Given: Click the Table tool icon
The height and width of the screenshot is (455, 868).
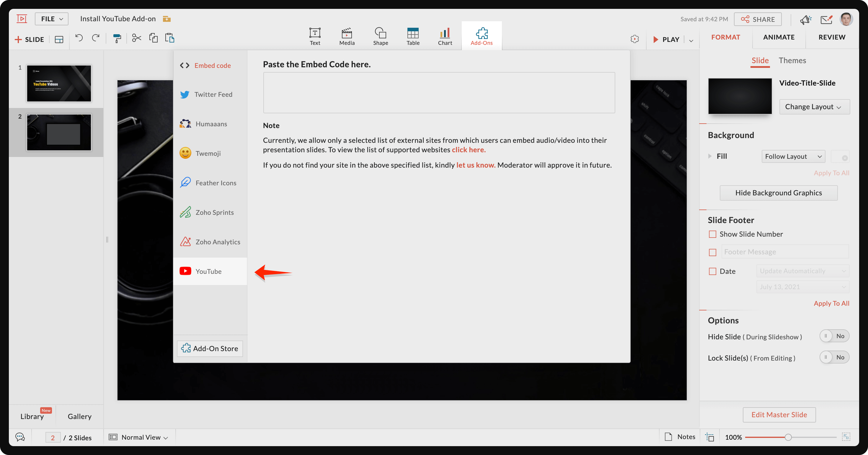Looking at the screenshot, I should (x=413, y=32).
